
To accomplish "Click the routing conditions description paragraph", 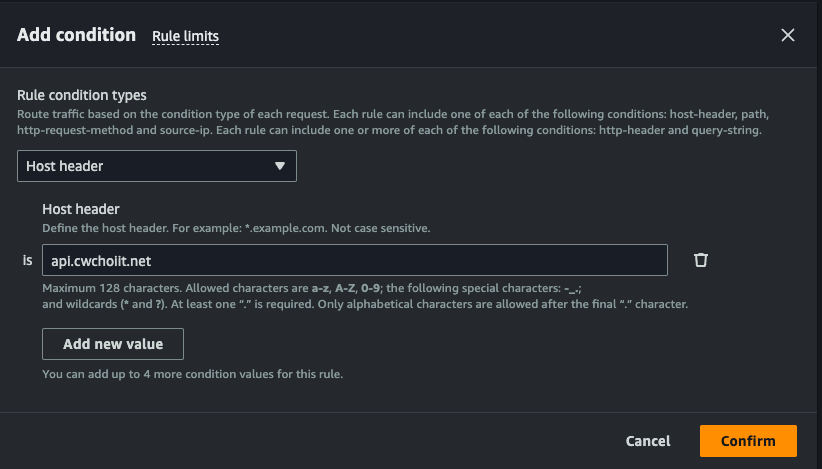I will (392, 122).
